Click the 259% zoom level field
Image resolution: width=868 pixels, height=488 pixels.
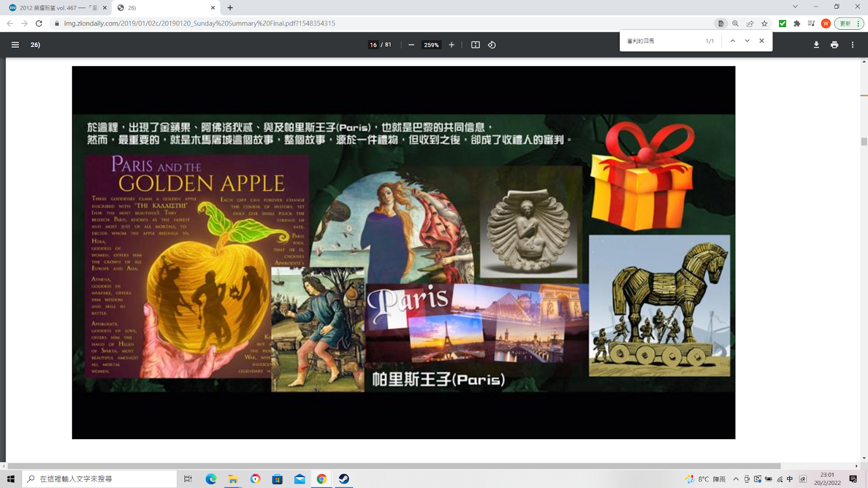tap(431, 45)
